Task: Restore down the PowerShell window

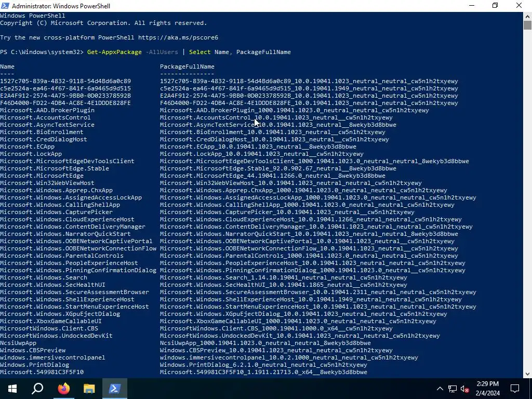Action: point(495,5)
